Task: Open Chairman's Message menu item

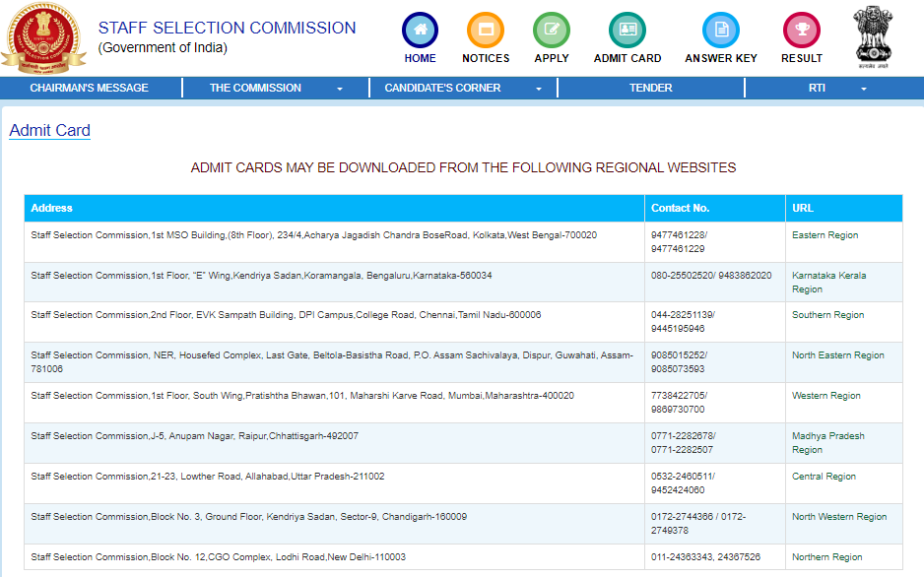Action: click(89, 88)
